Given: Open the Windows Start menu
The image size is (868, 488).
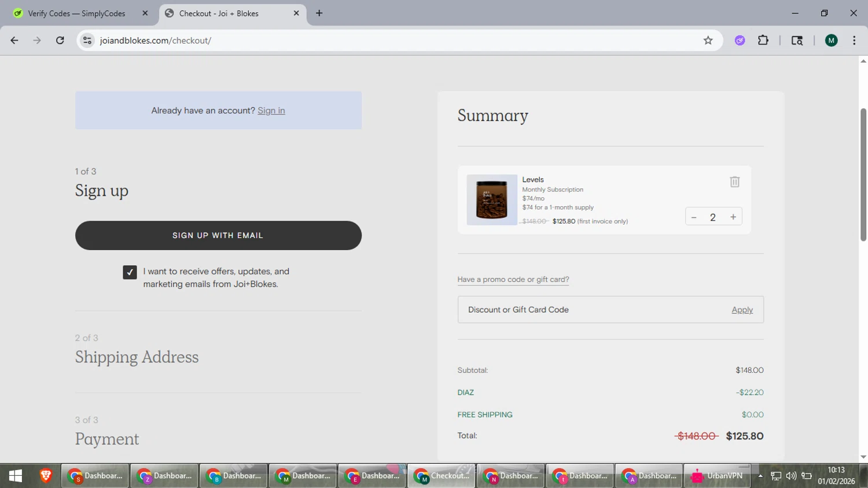Looking at the screenshot, I should pos(16,476).
